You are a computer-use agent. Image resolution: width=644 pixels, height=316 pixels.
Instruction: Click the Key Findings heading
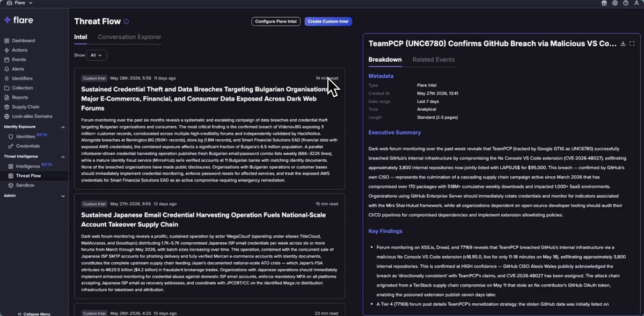tap(385, 231)
